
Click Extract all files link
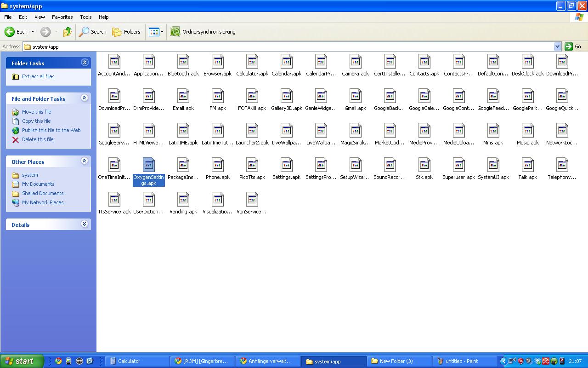click(38, 76)
